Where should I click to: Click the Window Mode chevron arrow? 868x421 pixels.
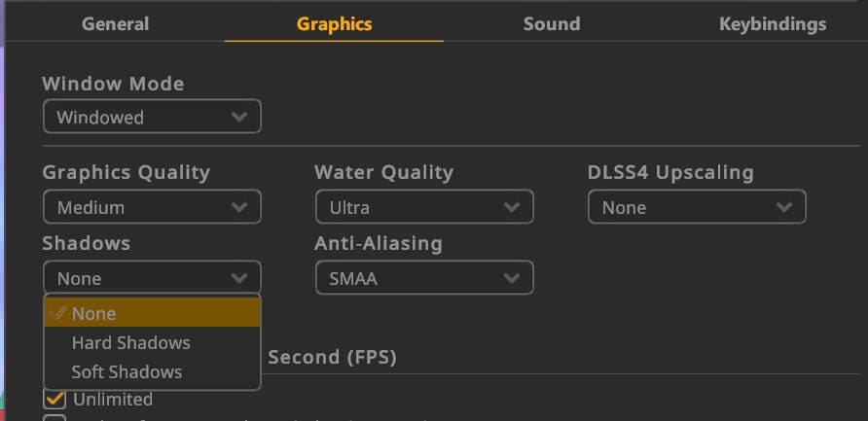tap(239, 117)
